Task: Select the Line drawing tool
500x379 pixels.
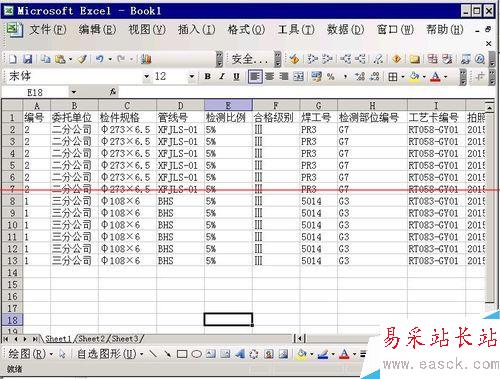Action: coord(153,354)
